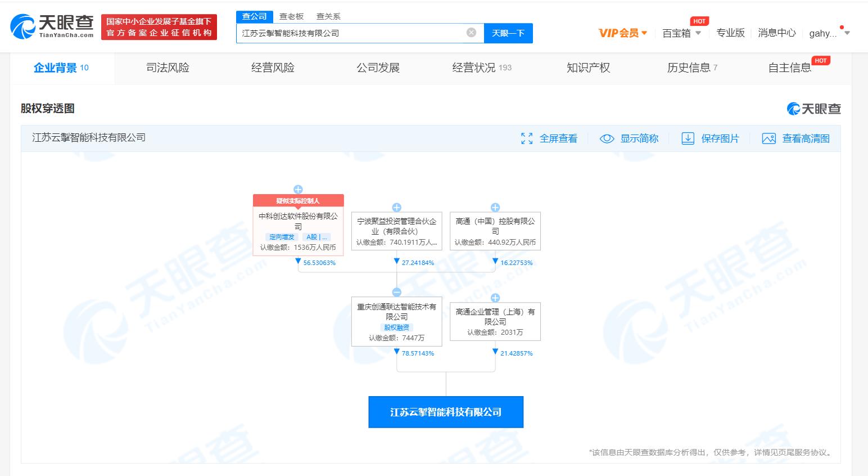Click the A股 tag
Screen dimensions: 868x476
[x=317, y=237]
